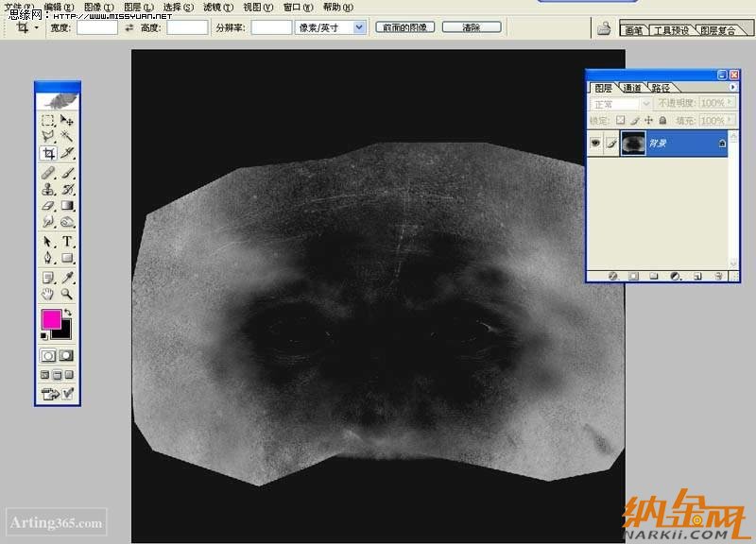Select the Type (T) tool
This screenshot has width=756, height=544.
click(66, 241)
